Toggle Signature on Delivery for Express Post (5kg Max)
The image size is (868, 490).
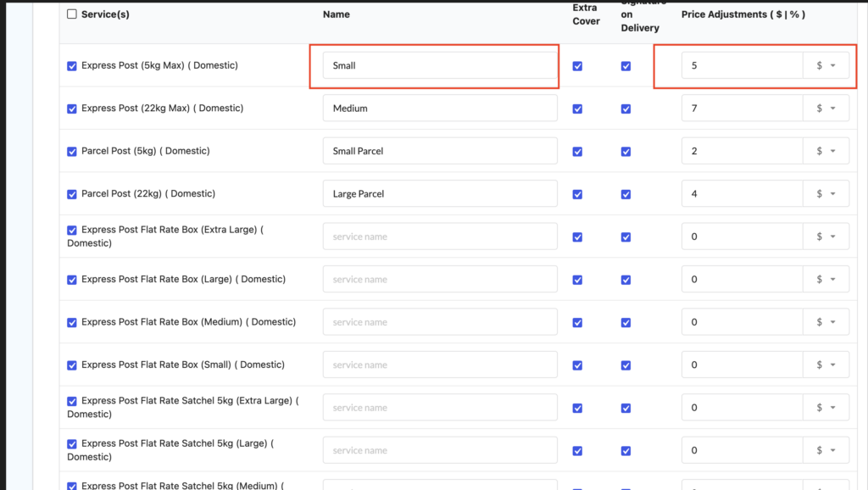click(626, 66)
